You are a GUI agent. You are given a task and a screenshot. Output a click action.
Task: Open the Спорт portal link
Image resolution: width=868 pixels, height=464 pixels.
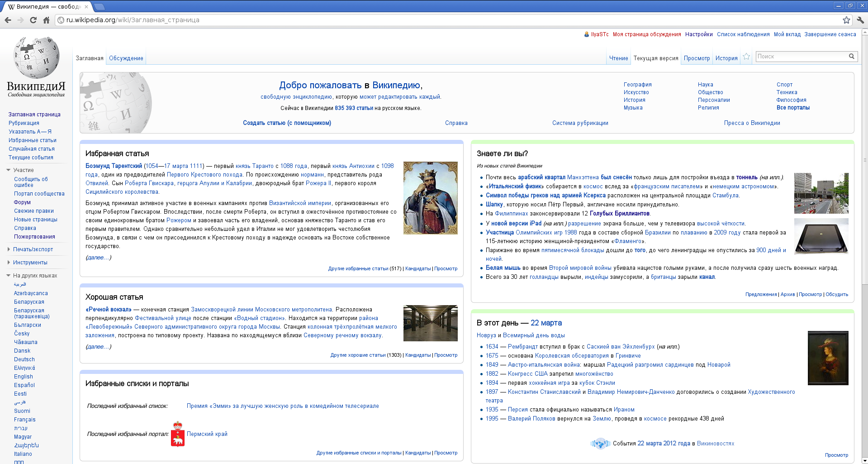[x=784, y=85]
